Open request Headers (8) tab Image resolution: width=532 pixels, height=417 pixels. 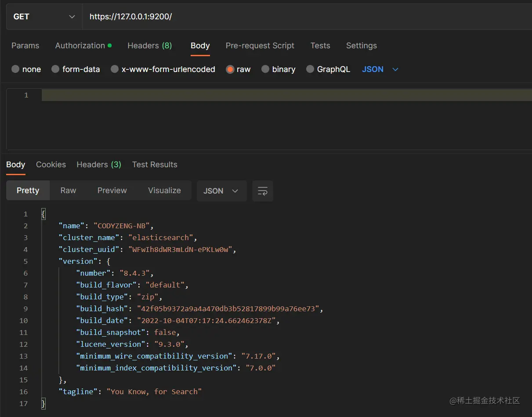pyautogui.click(x=149, y=46)
